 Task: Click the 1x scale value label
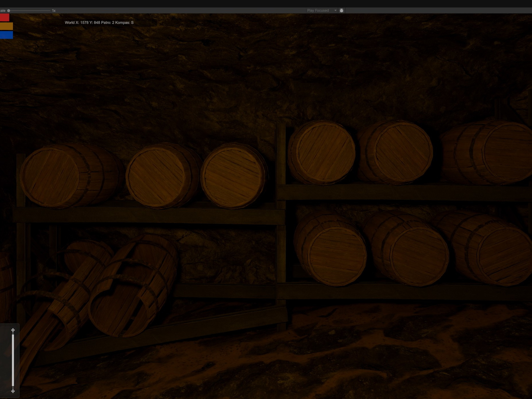(54, 11)
